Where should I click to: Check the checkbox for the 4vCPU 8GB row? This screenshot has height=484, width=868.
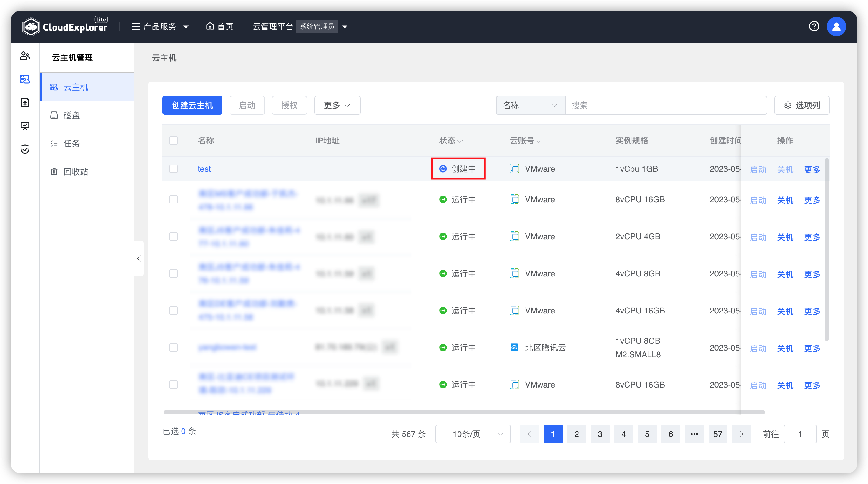174,273
